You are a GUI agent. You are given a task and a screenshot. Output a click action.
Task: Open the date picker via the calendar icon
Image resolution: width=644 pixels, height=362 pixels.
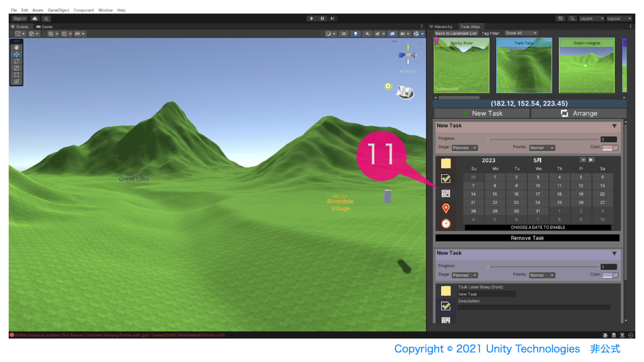click(446, 193)
